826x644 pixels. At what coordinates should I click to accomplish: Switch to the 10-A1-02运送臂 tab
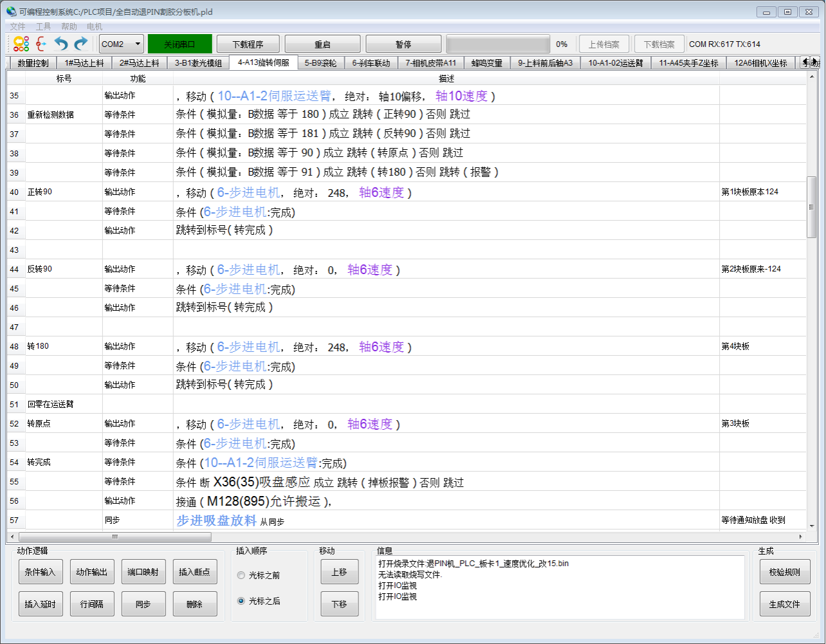[x=616, y=63]
